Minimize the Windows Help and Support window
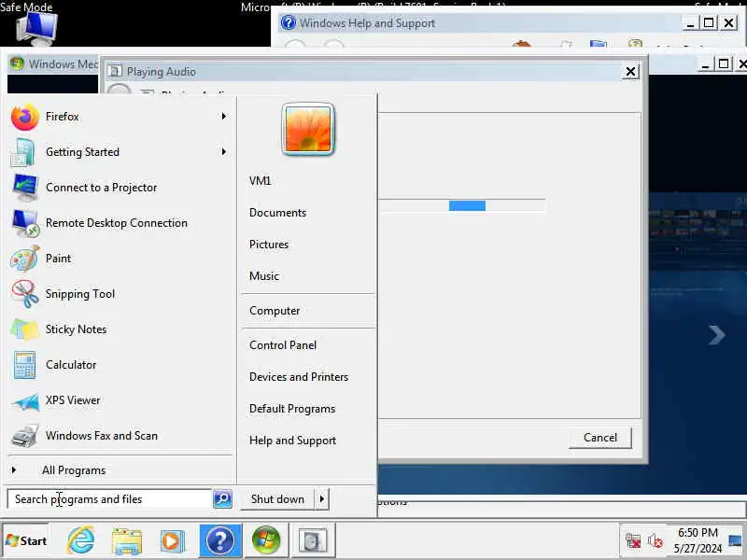The height and width of the screenshot is (560, 747). (690, 22)
